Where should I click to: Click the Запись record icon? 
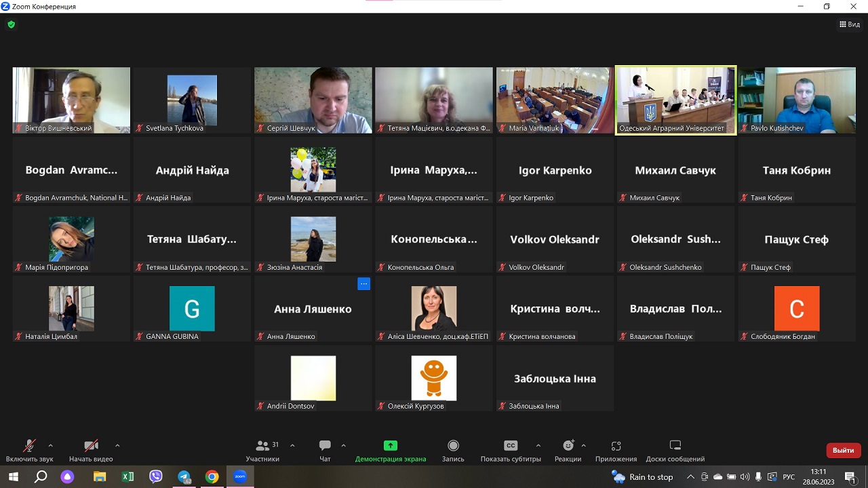453,446
